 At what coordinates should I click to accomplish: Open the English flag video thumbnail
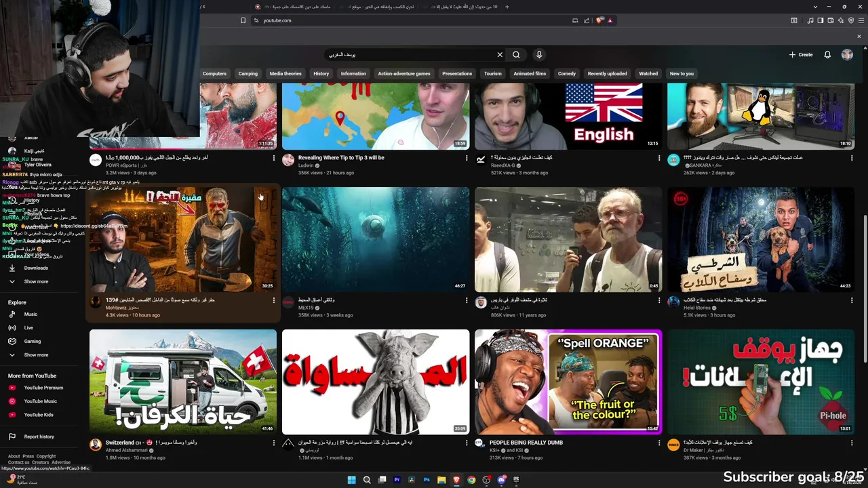pos(568,116)
